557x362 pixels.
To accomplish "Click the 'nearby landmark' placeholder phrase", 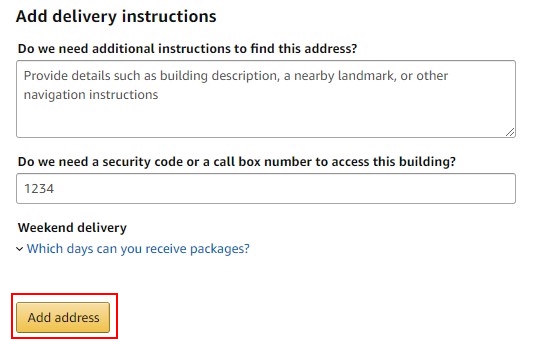I will coord(344,76).
